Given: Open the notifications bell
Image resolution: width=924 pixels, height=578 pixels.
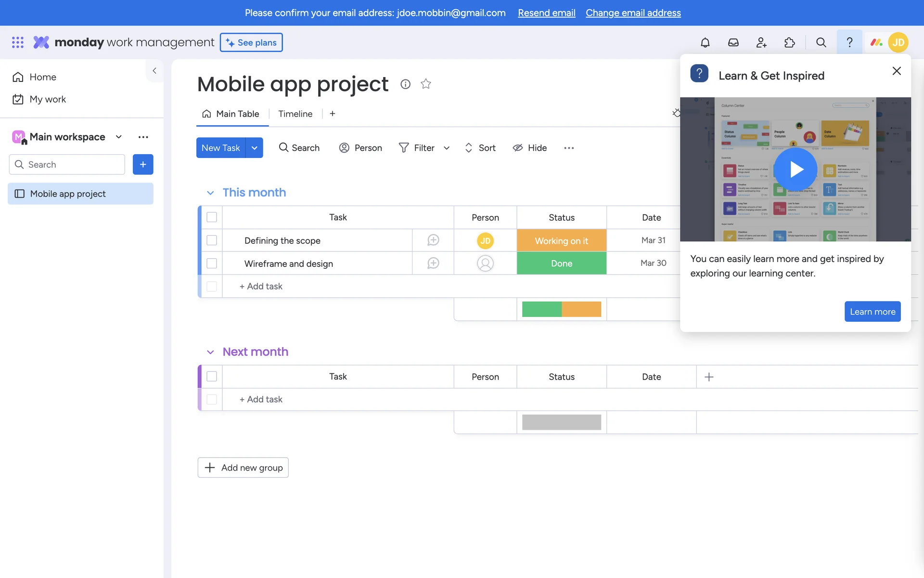Looking at the screenshot, I should coord(705,42).
